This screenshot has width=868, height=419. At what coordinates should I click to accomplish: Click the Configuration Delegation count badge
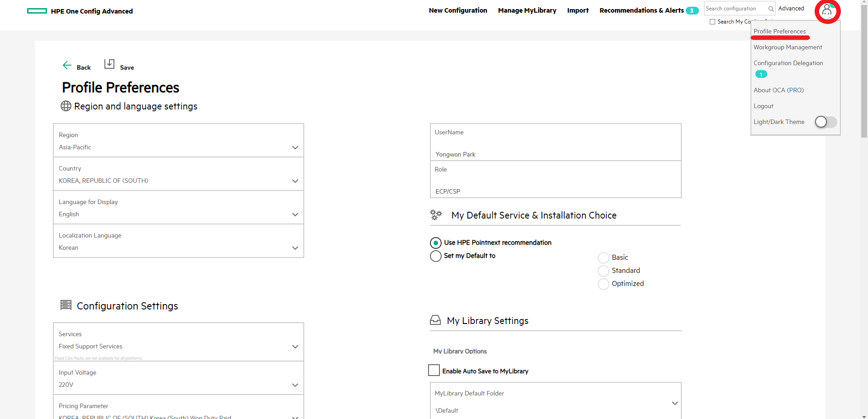[761, 74]
